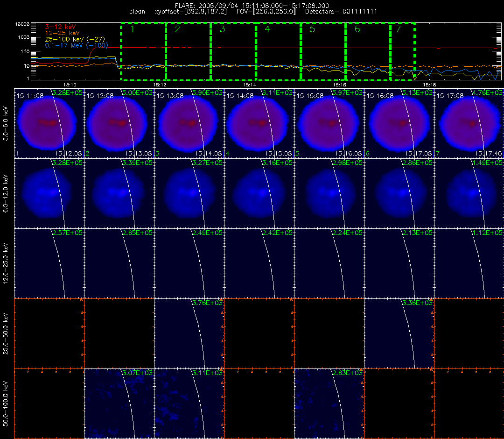Click the FLARE 2005/09/04 title text

tap(252, 6)
